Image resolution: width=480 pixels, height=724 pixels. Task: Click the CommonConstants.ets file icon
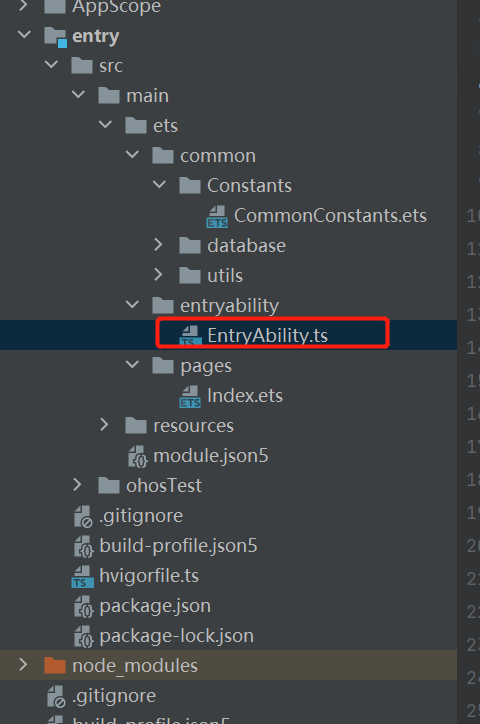click(217, 217)
